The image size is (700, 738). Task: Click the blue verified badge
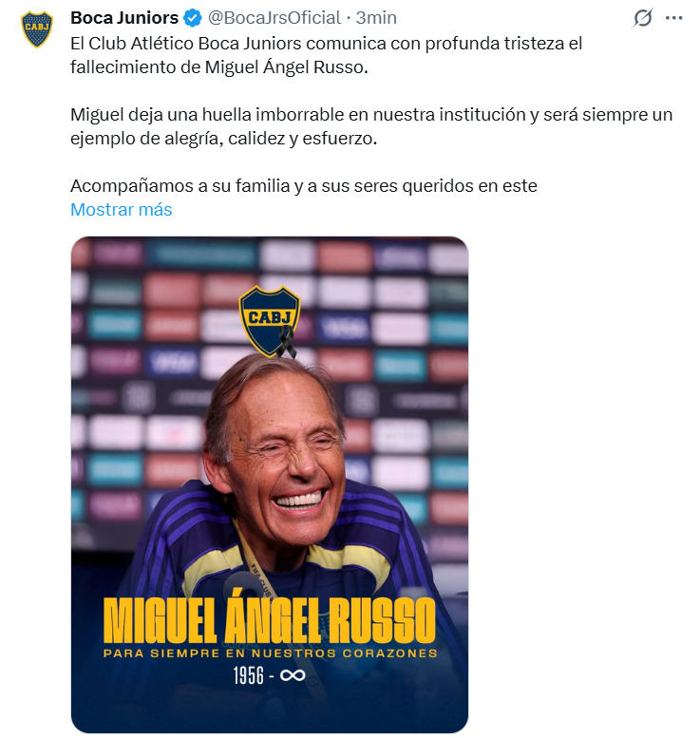pos(193,18)
